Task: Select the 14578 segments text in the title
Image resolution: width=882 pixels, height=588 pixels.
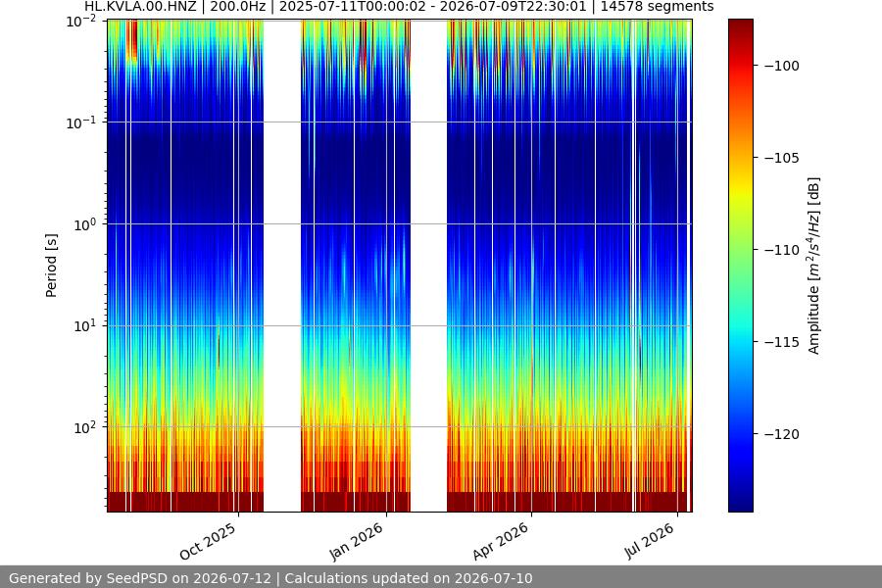Action: point(657,7)
